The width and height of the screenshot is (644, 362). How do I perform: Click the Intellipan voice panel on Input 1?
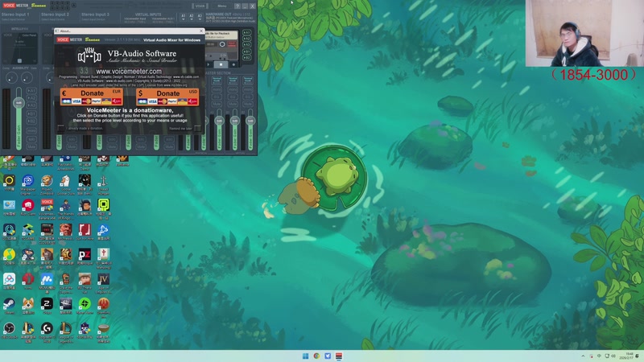(19, 48)
